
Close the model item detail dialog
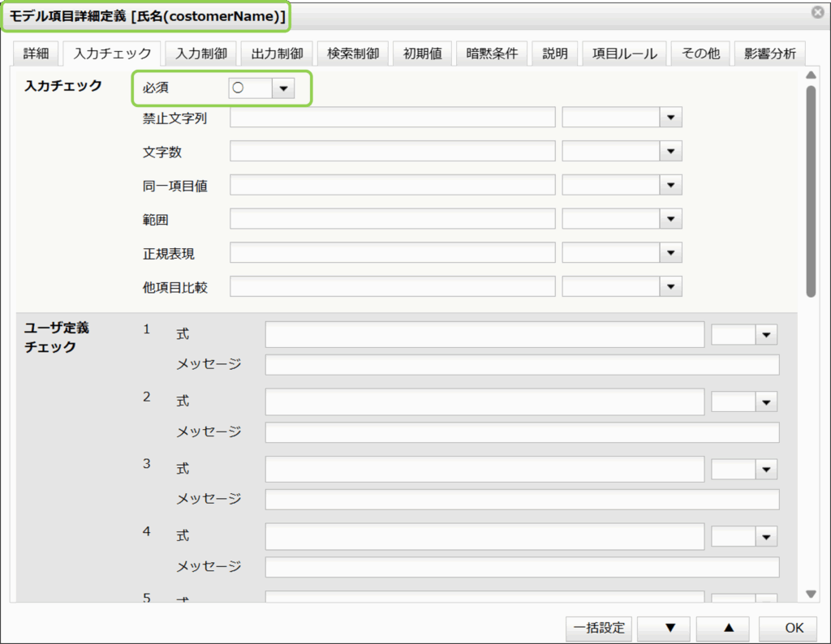coord(816,12)
